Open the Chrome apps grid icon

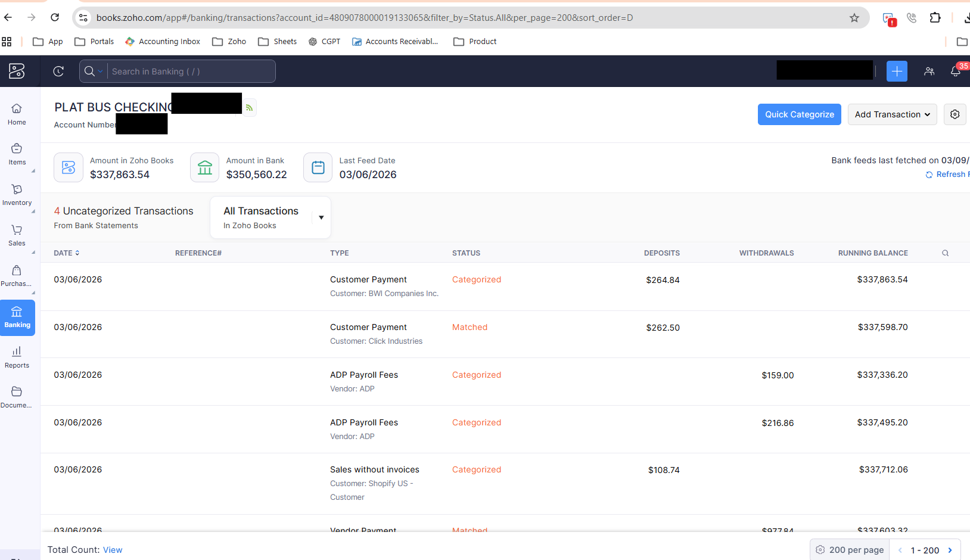click(7, 42)
